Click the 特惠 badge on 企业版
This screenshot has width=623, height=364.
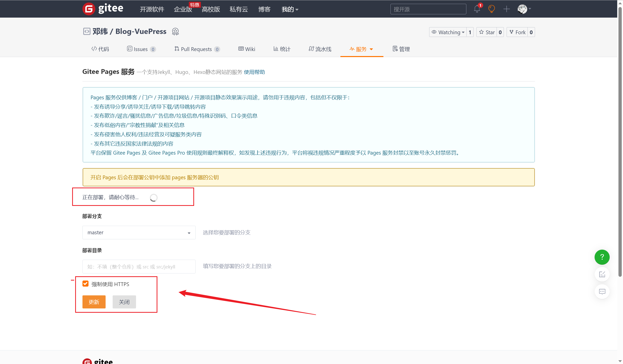coord(195,5)
